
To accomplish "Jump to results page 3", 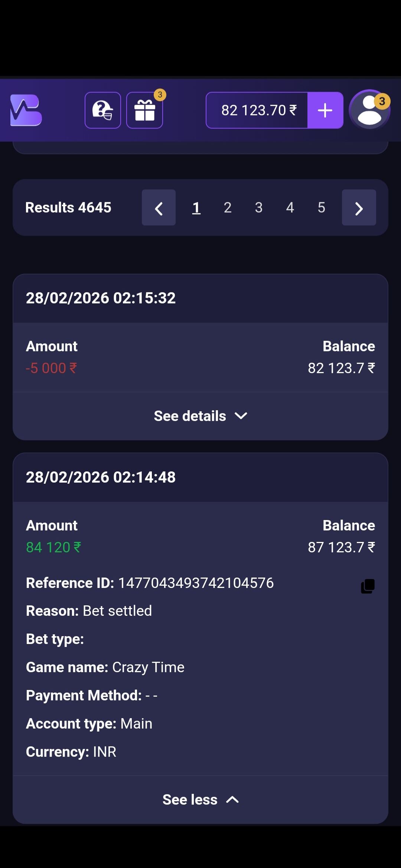I will click(259, 208).
